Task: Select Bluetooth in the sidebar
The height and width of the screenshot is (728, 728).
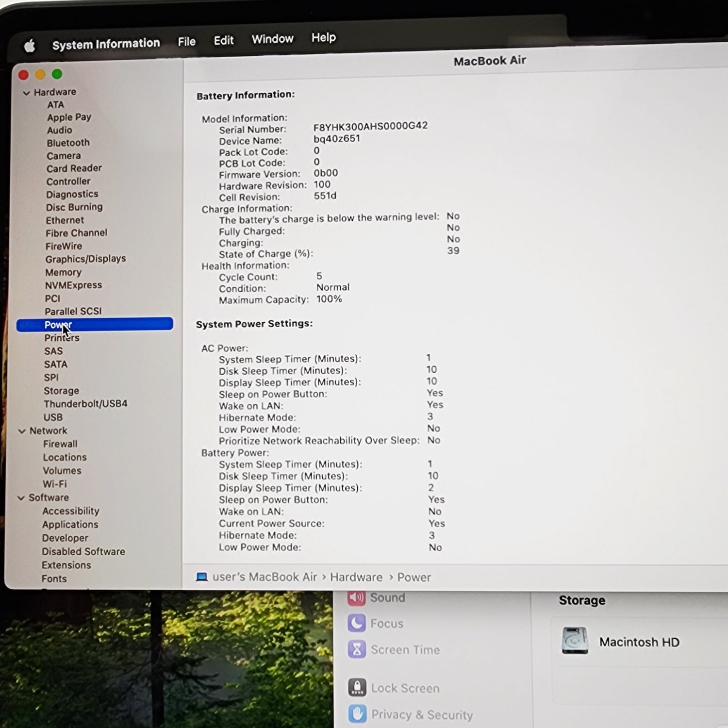Action: [x=68, y=143]
